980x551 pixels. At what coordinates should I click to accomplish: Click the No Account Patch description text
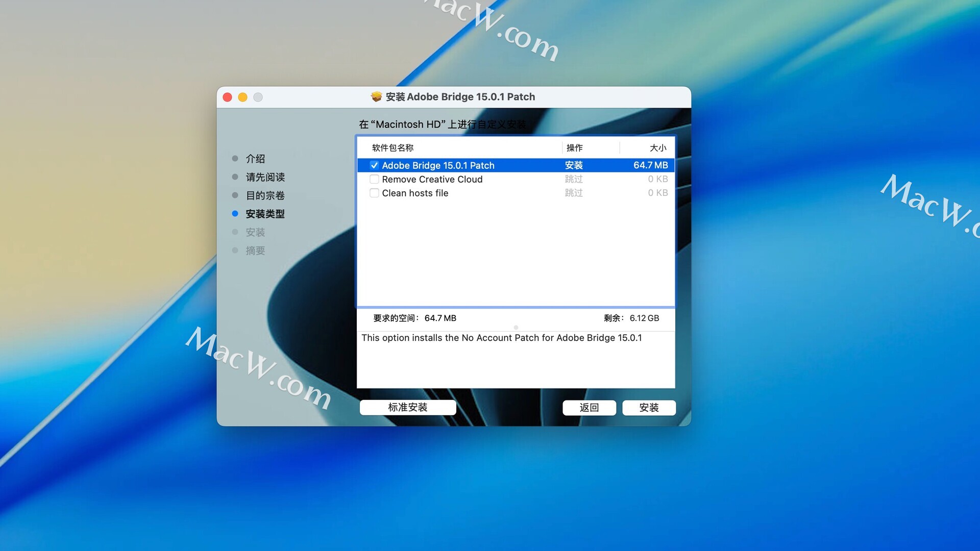501,338
